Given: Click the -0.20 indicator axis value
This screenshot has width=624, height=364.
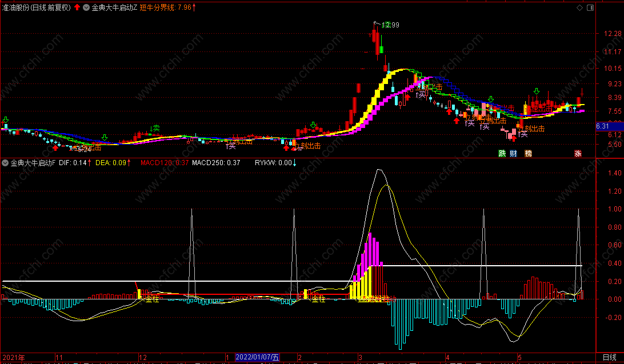Looking at the screenshot, I should coord(613,318).
